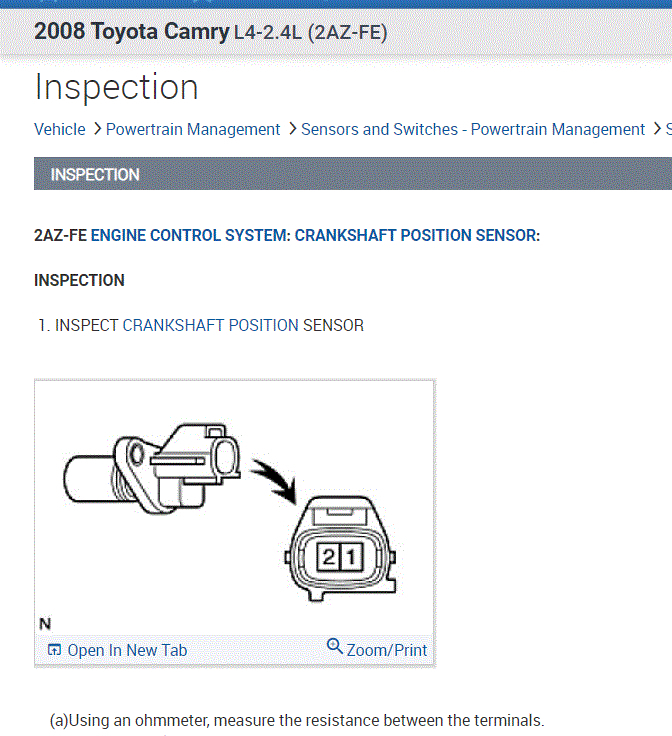672x736 pixels.
Task: Click the truncated breadcrumb at far right
Action: 668,129
